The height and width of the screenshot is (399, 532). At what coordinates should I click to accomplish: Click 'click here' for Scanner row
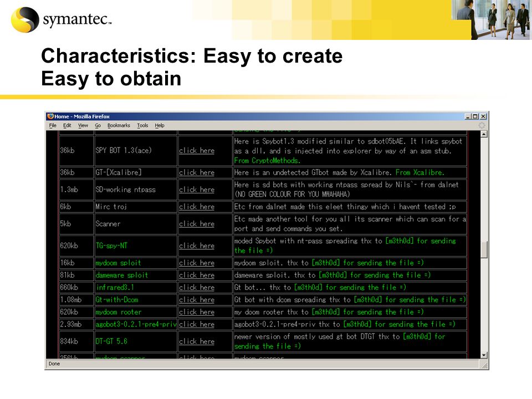pos(197,224)
